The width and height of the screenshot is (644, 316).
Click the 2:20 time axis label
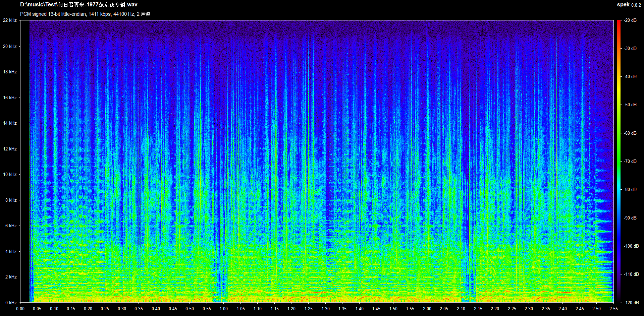pyautogui.click(x=495, y=309)
